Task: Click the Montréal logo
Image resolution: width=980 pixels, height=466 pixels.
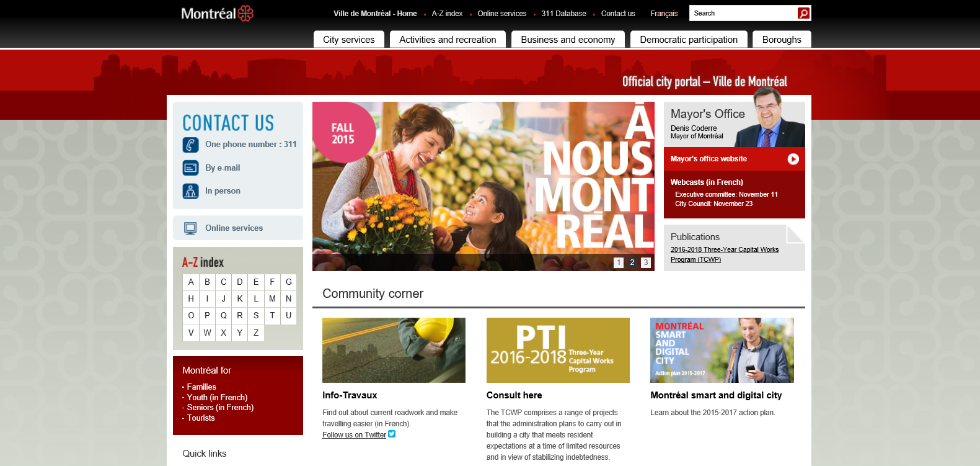Action: pyautogui.click(x=217, y=13)
